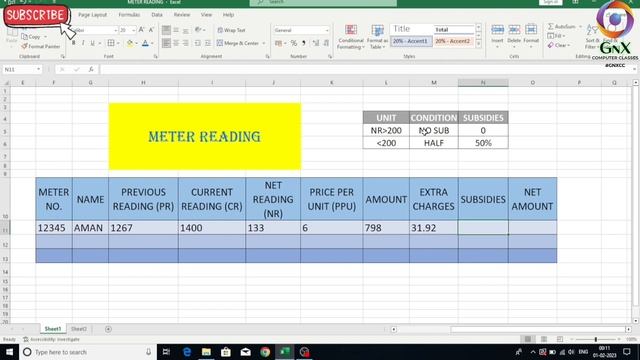Open the View ribbon tab
Image resolution: width=640 pixels, height=360 pixels.
click(206, 15)
